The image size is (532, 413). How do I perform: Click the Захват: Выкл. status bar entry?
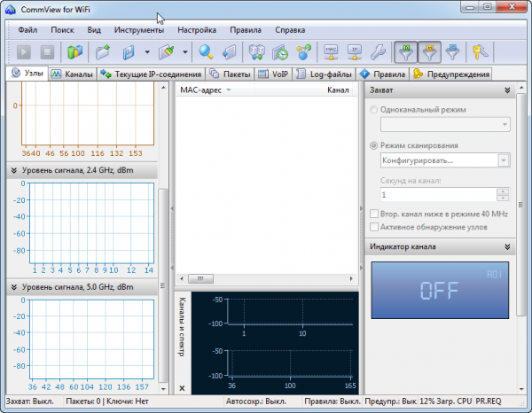click(30, 401)
